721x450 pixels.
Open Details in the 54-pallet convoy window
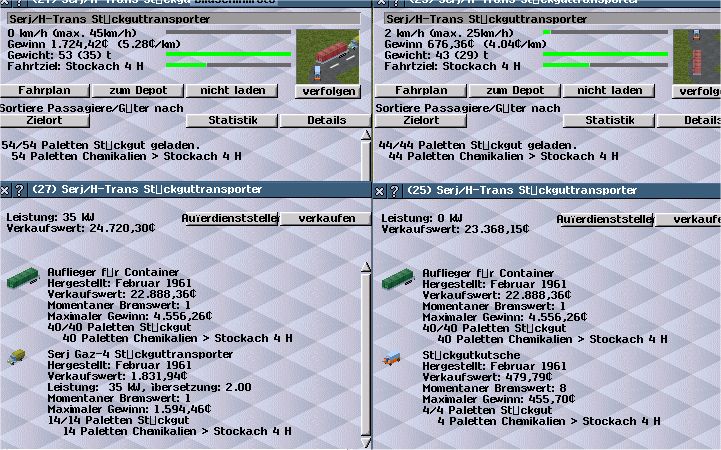[x=326, y=120]
